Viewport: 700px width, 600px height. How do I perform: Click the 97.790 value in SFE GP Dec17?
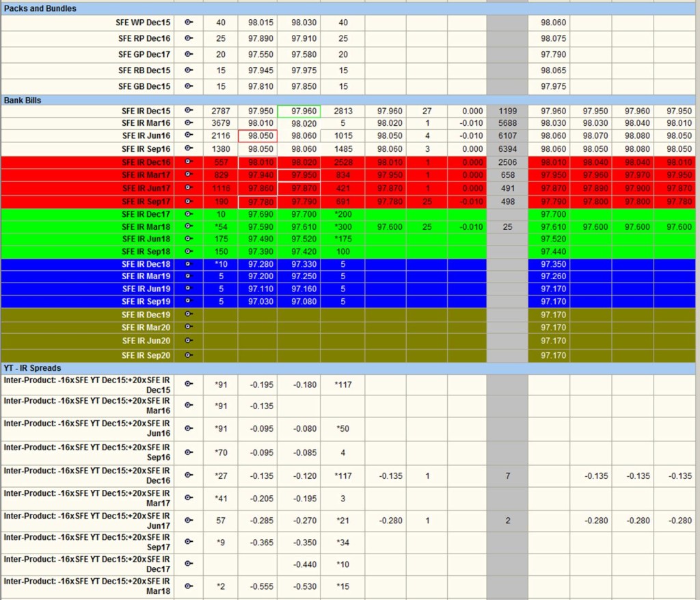[x=554, y=54]
